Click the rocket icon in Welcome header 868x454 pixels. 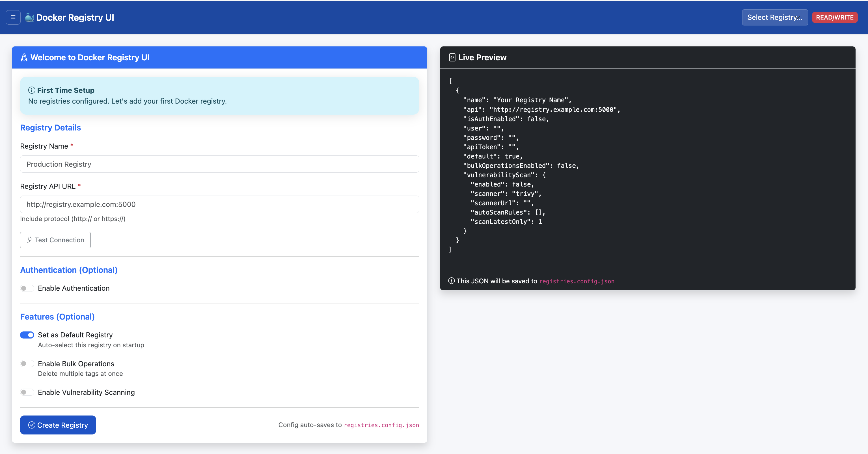tap(24, 57)
